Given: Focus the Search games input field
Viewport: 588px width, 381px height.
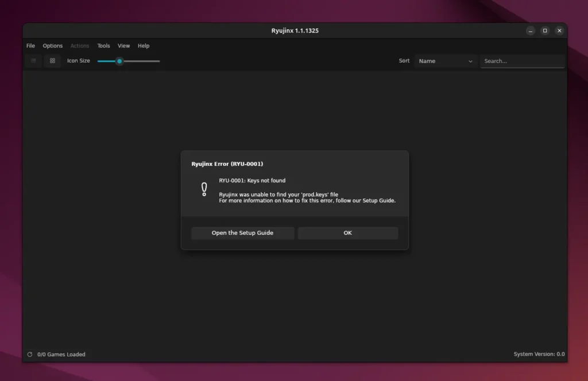Looking at the screenshot, I should (522, 61).
